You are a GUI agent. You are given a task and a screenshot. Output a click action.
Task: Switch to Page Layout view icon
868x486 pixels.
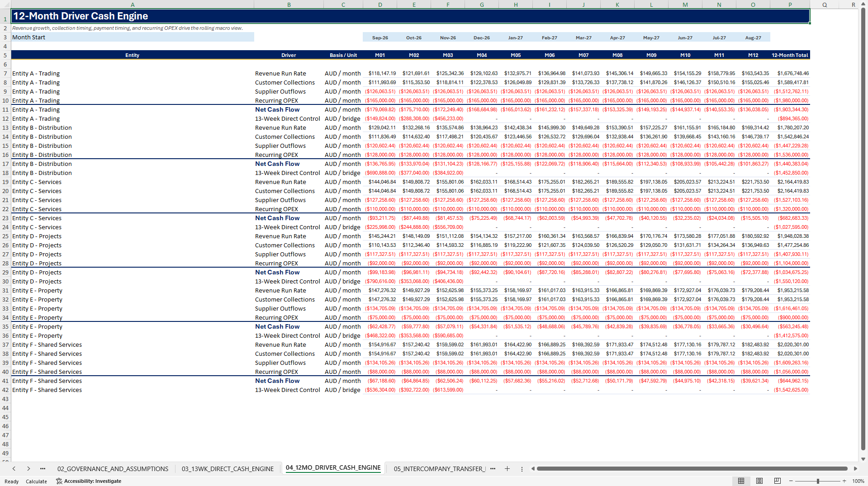point(759,481)
